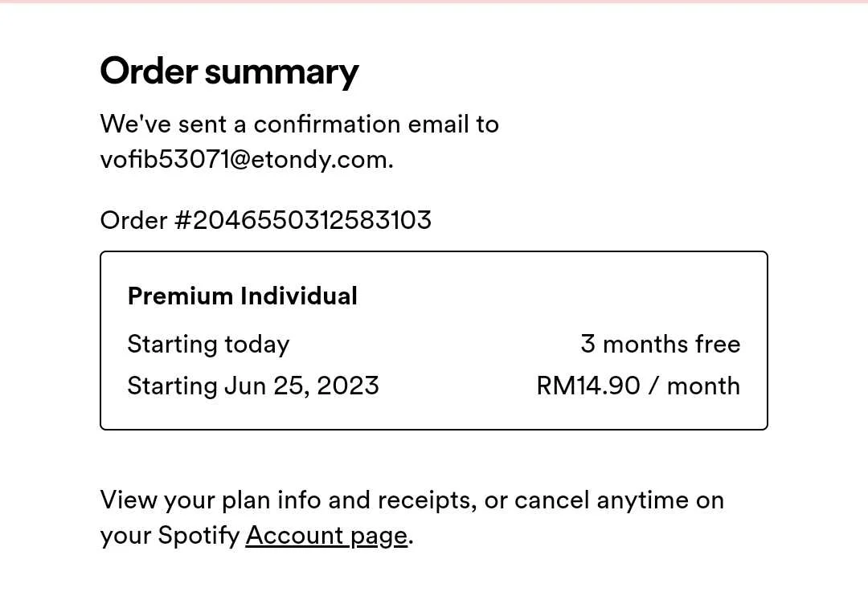The image size is (868, 608).
Task: Click the Order summary heading
Action: 229,71
